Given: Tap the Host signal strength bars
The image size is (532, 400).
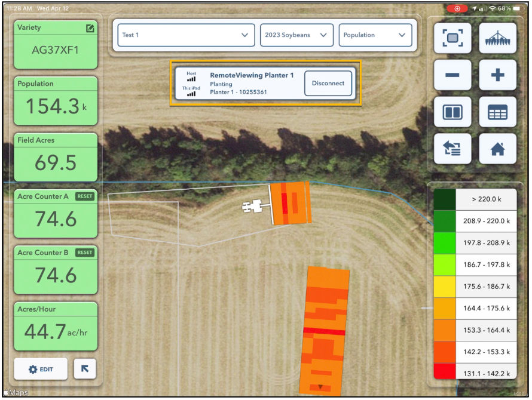Looking at the screenshot, I should pos(191,79).
